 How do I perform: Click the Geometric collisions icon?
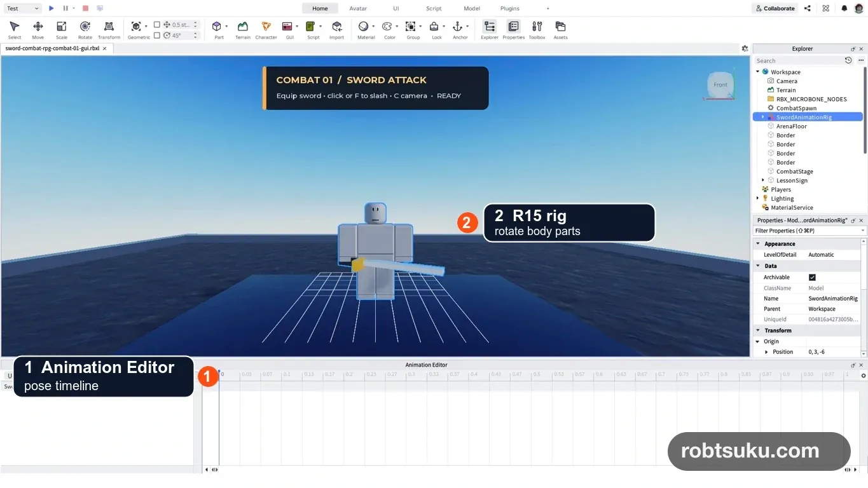pyautogui.click(x=136, y=27)
